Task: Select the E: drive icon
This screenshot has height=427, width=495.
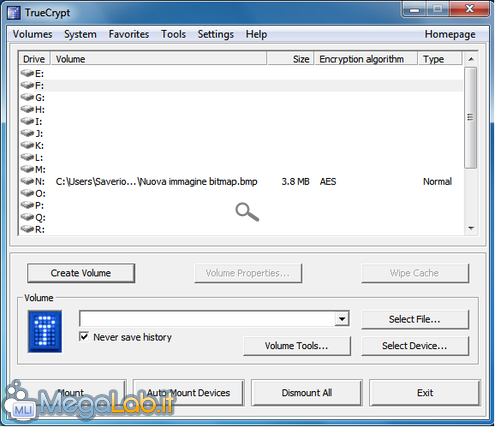Action: [27, 73]
